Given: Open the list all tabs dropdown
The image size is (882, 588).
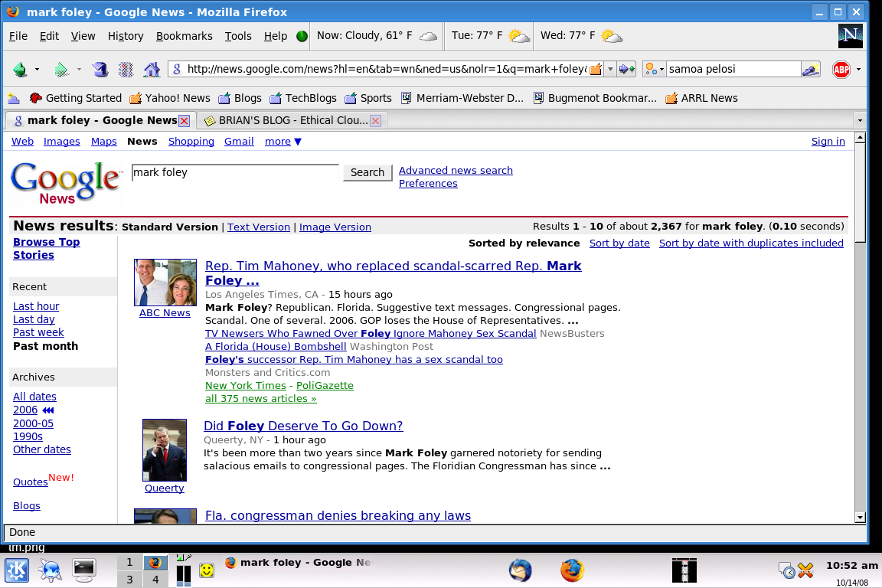Looking at the screenshot, I should pyautogui.click(x=859, y=120).
